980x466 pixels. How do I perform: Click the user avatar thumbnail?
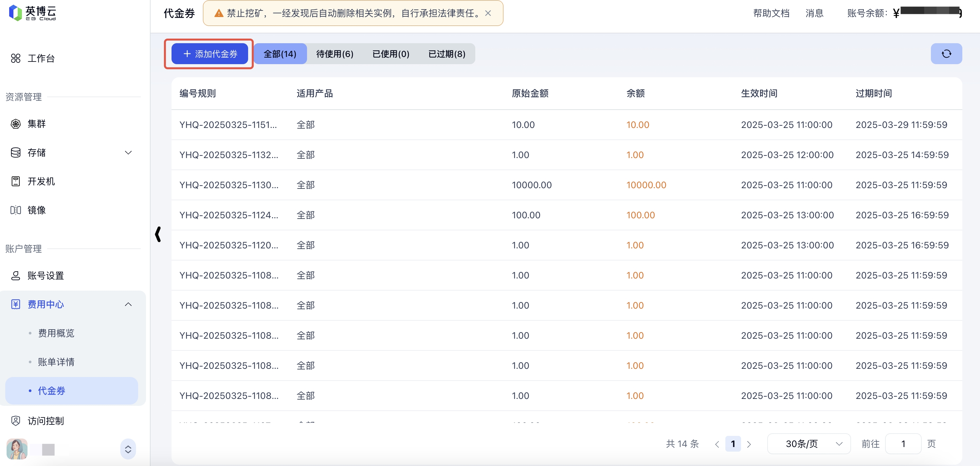tap(17, 449)
